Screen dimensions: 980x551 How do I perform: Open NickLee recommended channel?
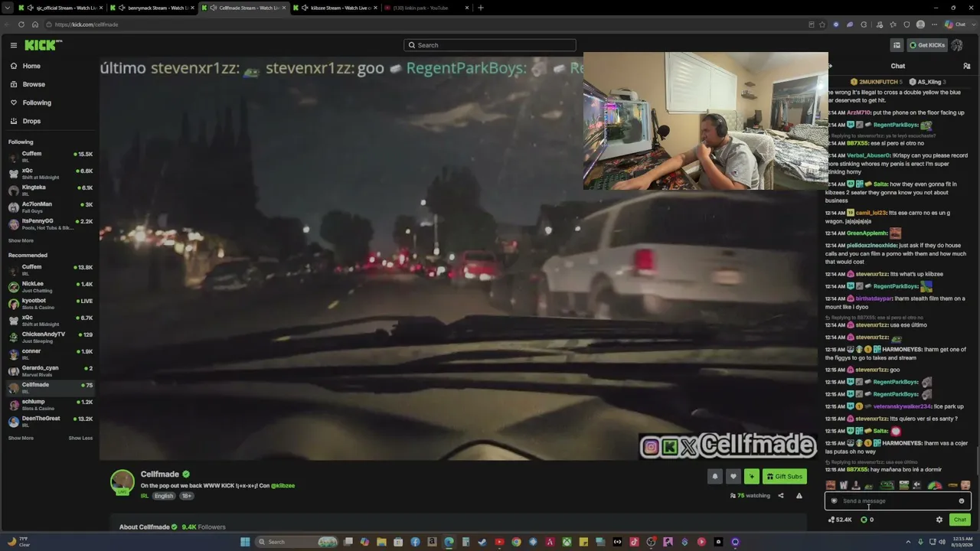50,287
